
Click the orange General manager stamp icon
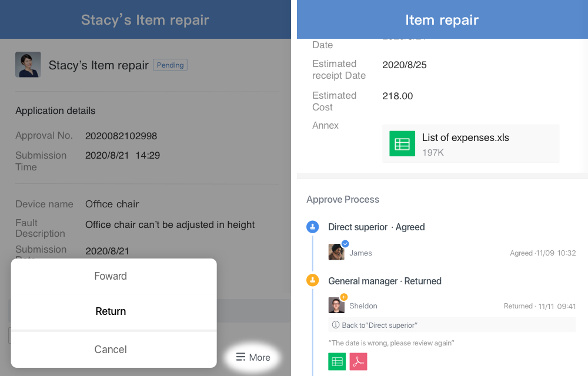[x=312, y=280]
